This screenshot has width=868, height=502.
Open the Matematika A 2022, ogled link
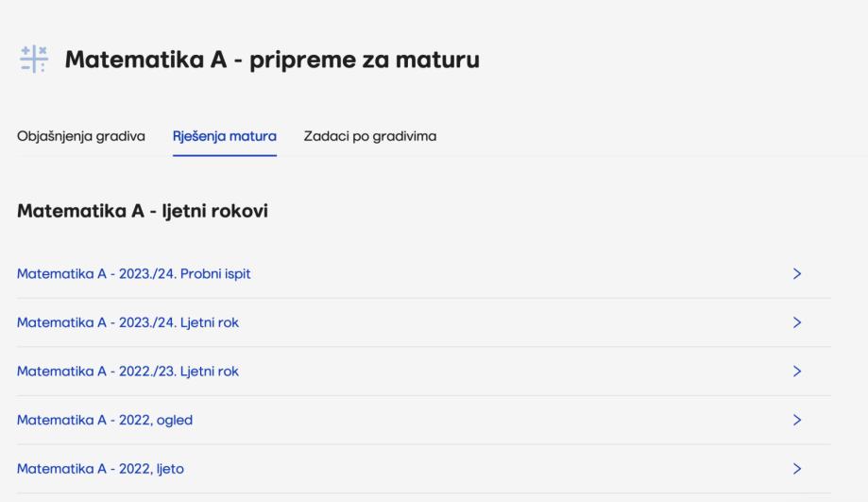(105, 420)
